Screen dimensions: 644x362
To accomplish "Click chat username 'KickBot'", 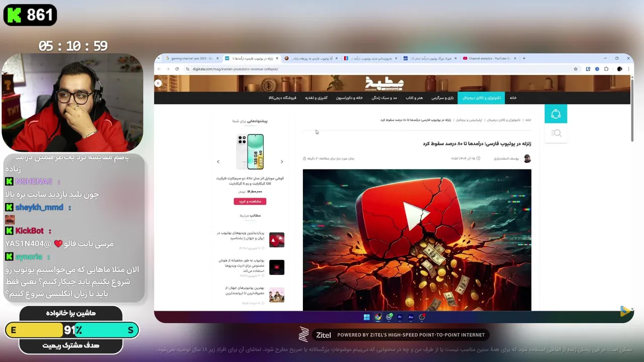I will [x=30, y=231].
